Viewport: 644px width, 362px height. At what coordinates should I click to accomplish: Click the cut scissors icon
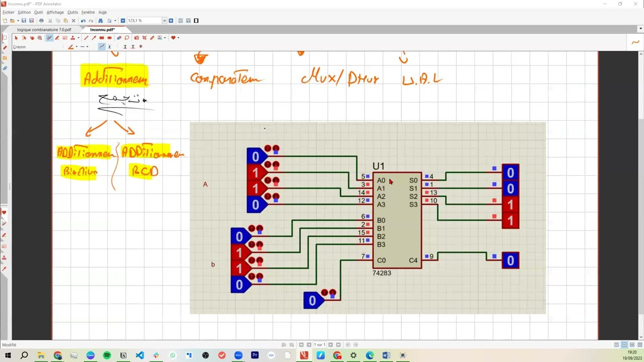click(x=50, y=21)
